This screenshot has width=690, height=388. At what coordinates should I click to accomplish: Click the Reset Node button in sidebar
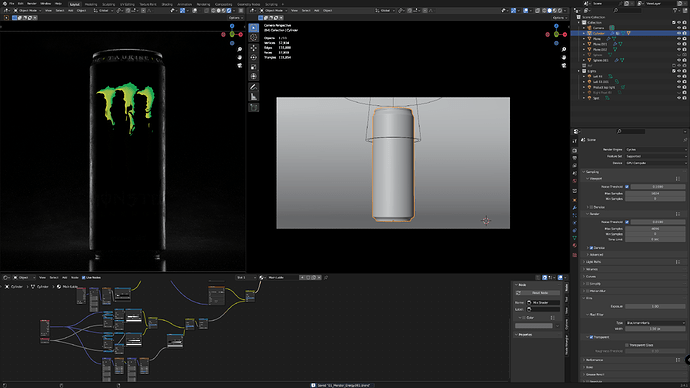[537, 293]
